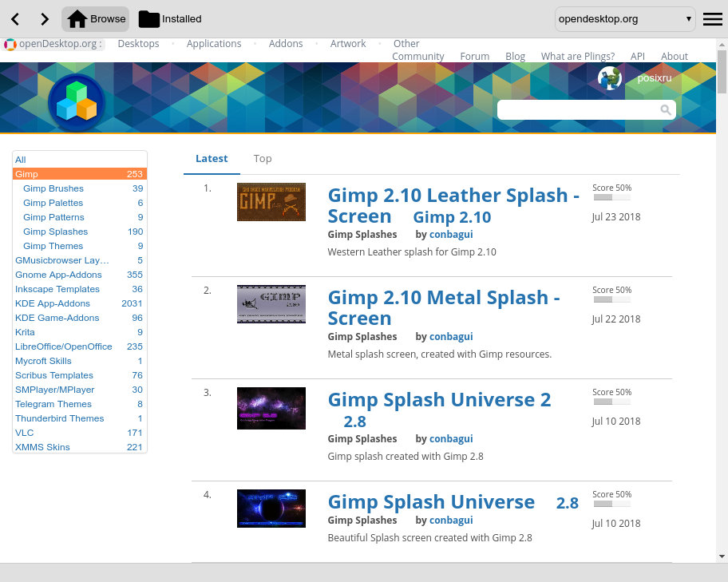The image size is (728, 582).
Task: Open the Addons menu
Action: [286, 44]
